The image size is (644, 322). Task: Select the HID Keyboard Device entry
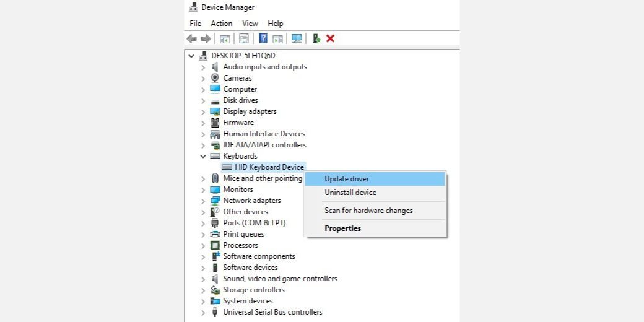tap(269, 167)
